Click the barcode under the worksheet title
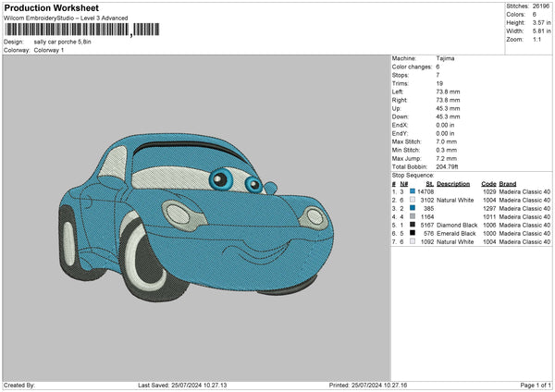 point(67,31)
